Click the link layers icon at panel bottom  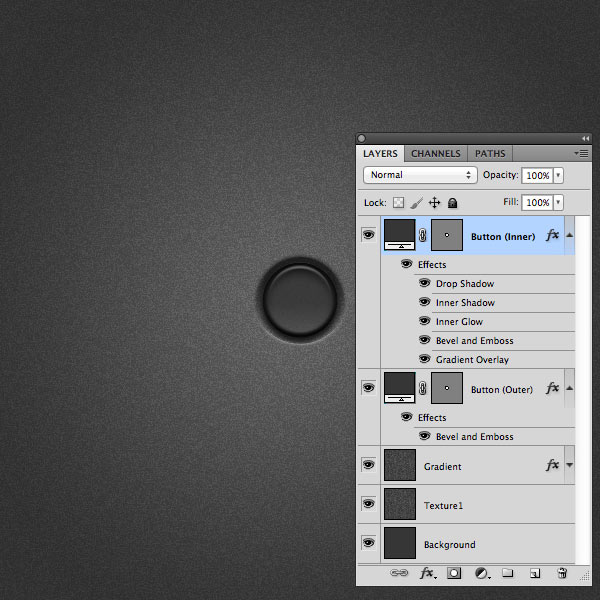[x=399, y=573]
